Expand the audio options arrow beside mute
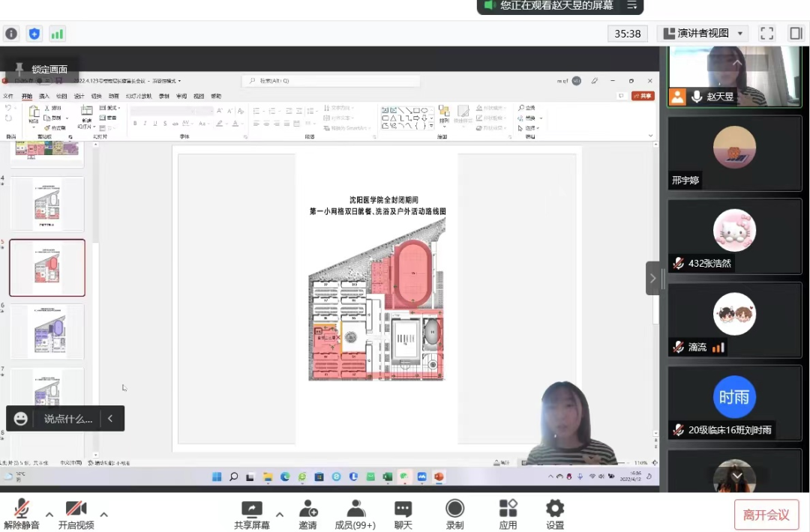The width and height of the screenshot is (810, 532). (x=49, y=514)
